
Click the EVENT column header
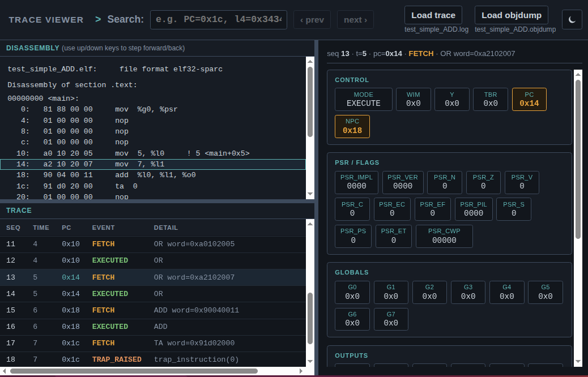pyautogui.click(x=103, y=228)
